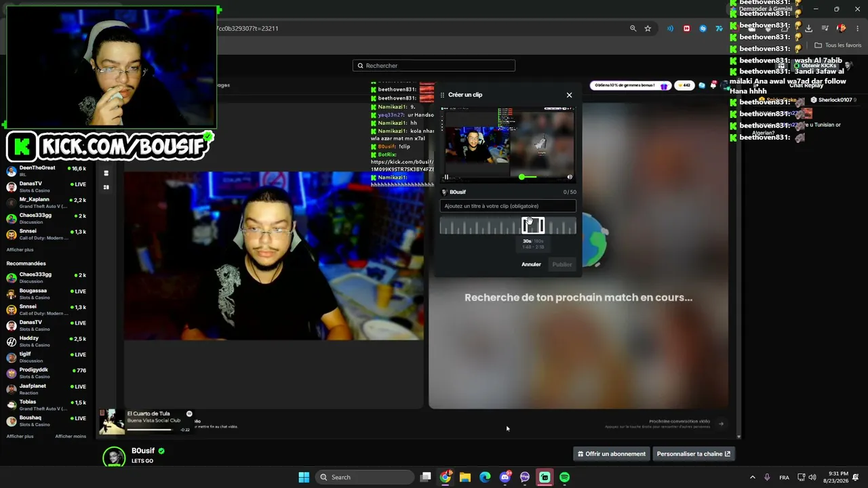Screen dimensions: 868x488
Task: Open Haddzy channel in recommended list
Action: (x=47, y=341)
